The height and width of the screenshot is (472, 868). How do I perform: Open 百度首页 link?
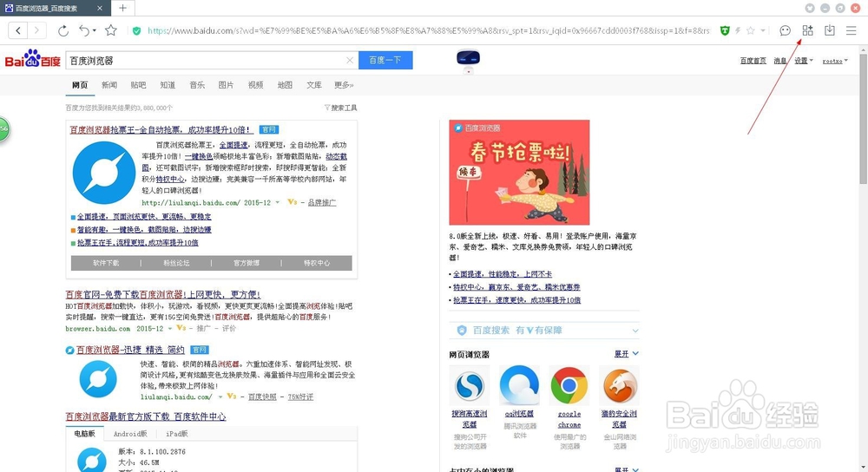coord(753,61)
